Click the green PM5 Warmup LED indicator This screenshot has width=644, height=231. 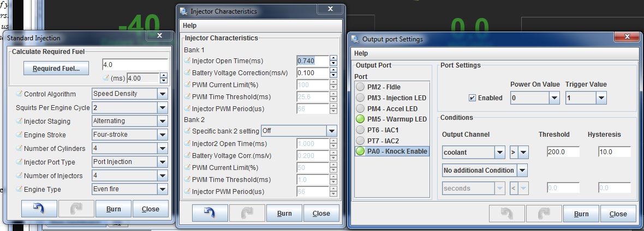(x=360, y=119)
